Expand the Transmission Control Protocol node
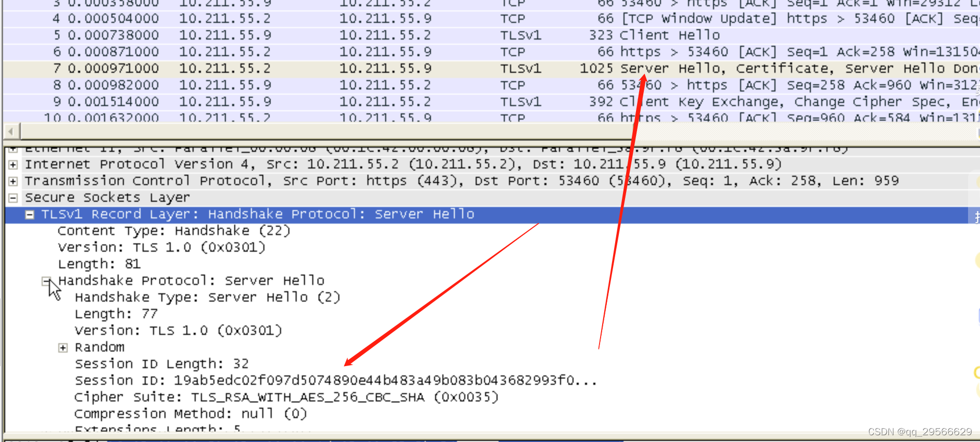 point(13,181)
